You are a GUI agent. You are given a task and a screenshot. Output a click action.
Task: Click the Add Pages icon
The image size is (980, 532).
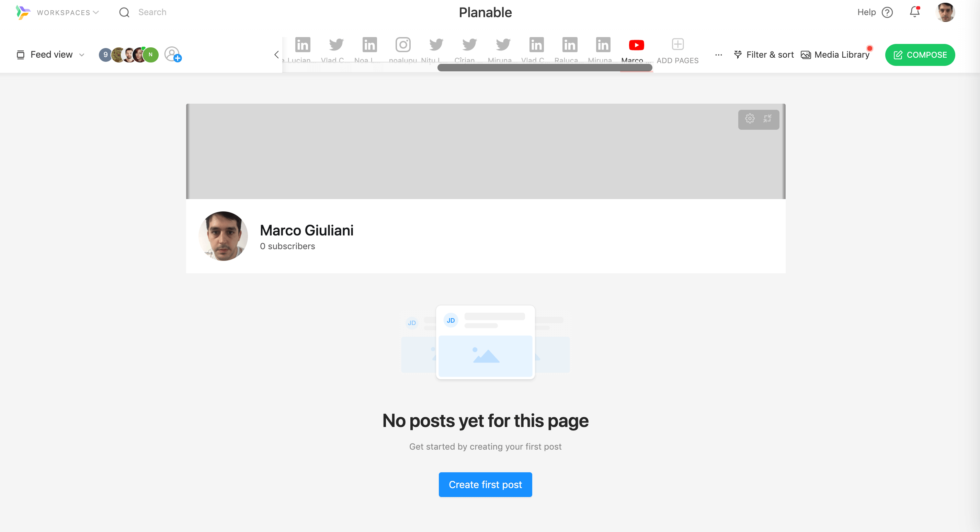(x=678, y=45)
